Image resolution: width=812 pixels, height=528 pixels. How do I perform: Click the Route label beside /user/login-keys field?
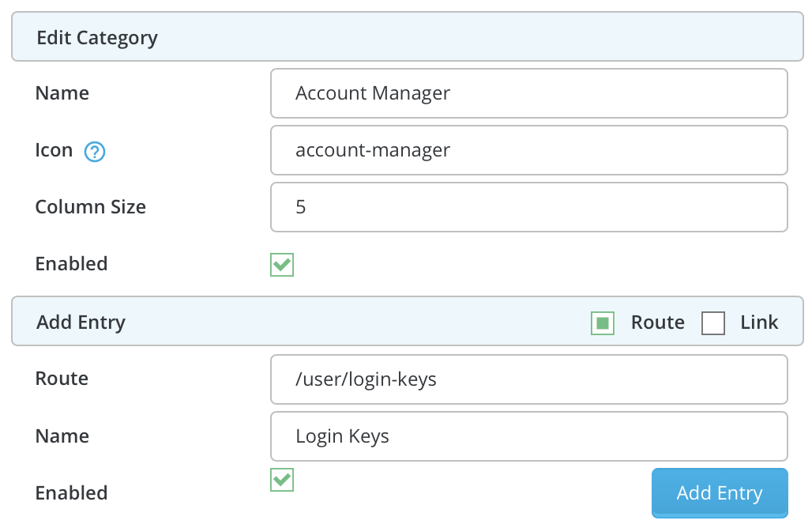click(62, 379)
